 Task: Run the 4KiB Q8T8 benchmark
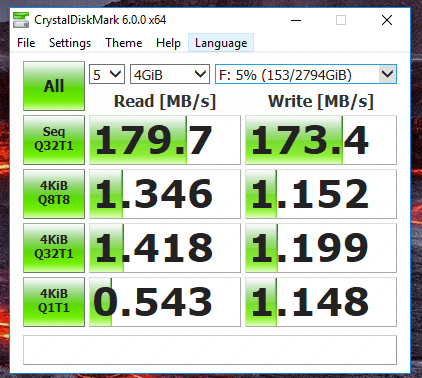(54, 194)
